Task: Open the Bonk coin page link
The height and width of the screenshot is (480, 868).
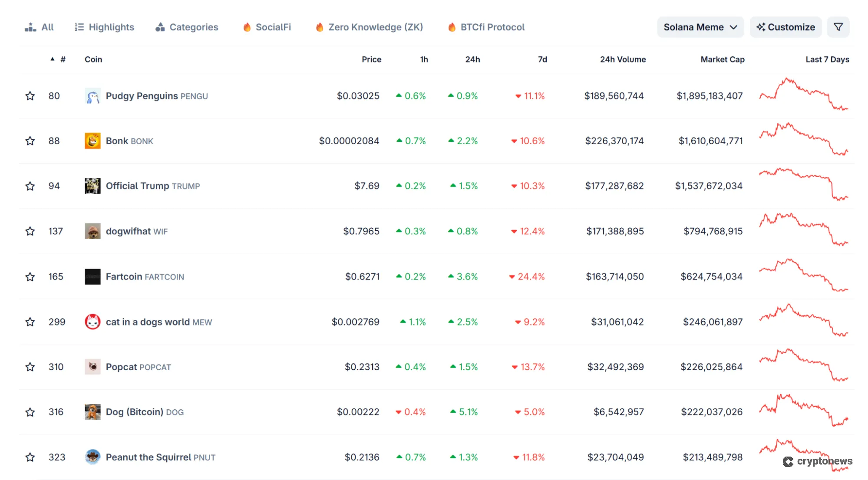Action: pyautogui.click(x=117, y=141)
